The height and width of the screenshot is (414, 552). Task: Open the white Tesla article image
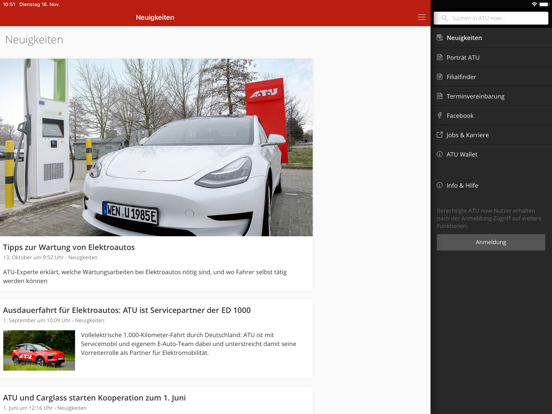point(156,147)
